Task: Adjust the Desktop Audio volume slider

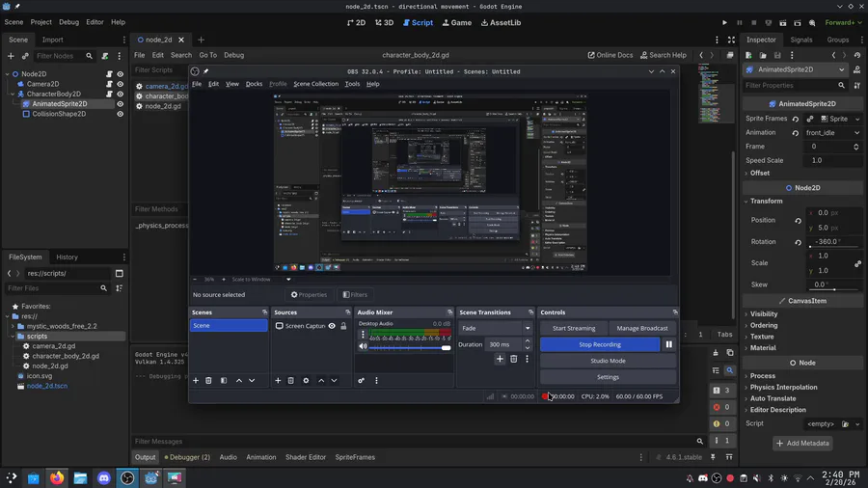Action: tap(410, 348)
